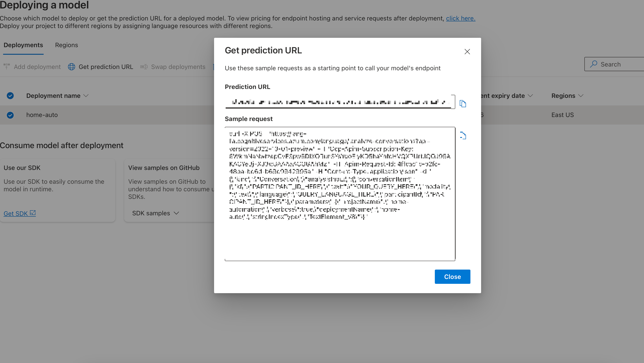
Task: Click the search magnifier icon
Action: click(593, 64)
